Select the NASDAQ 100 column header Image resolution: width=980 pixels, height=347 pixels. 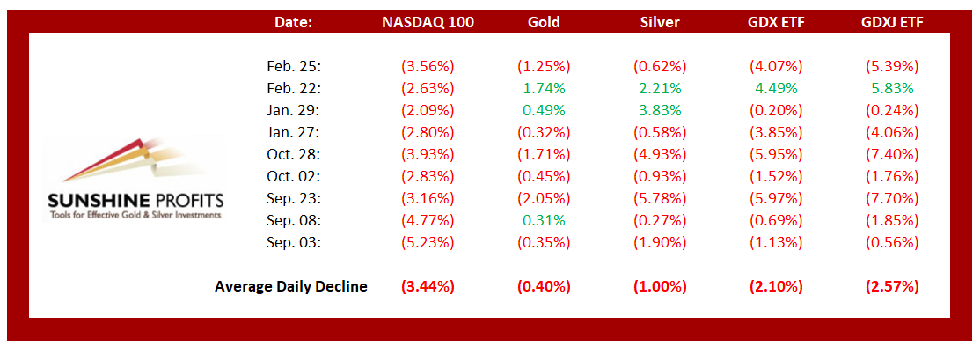tap(428, 23)
